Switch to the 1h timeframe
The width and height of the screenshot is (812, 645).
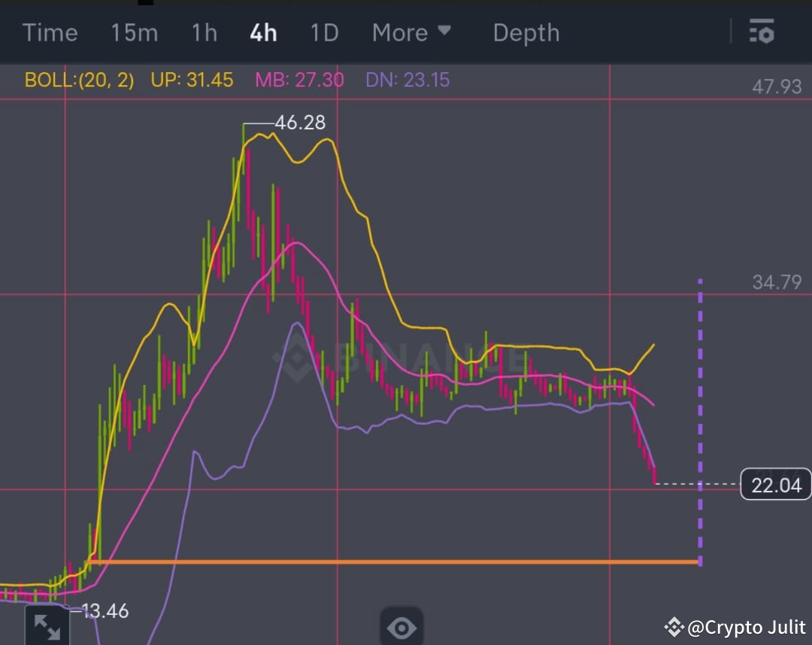pyautogui.click(x=202, y=32)
